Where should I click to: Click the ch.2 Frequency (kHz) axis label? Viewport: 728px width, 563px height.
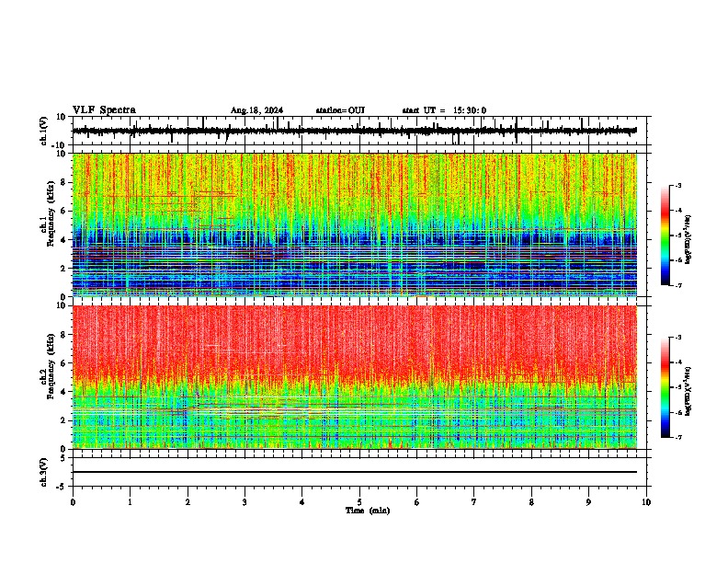point(47,366)
